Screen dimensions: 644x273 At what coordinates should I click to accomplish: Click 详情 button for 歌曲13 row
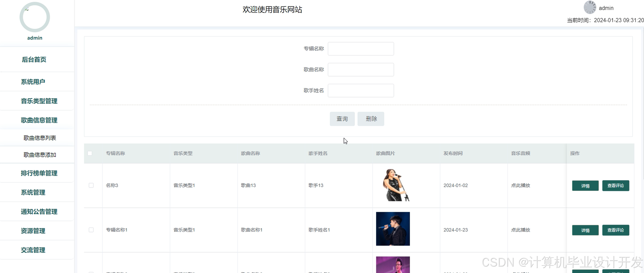click(x=585, y=186)
